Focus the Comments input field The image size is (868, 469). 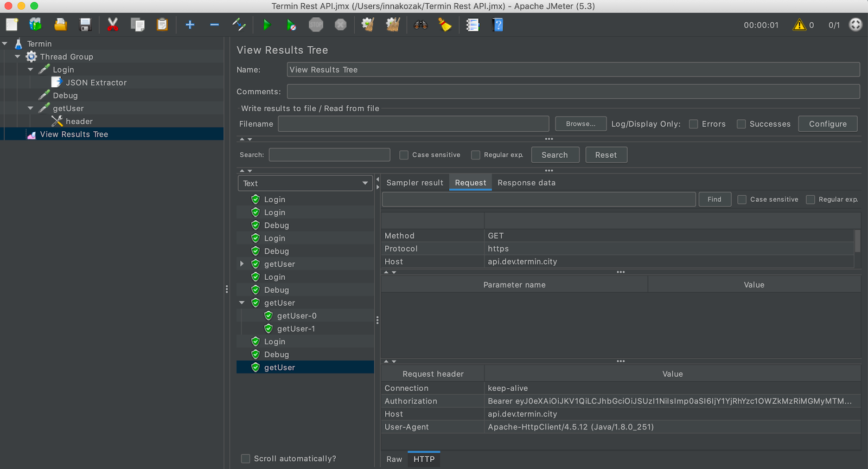tap(573, 92)
